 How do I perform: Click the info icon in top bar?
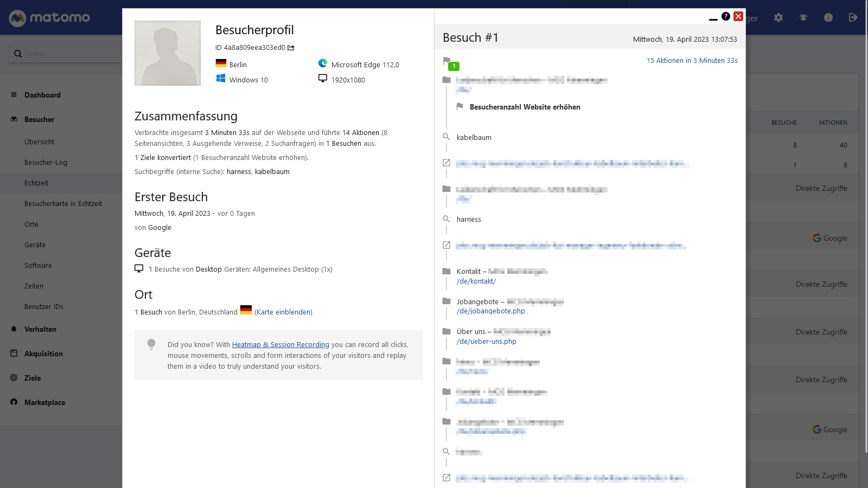[x=828, y=18]
